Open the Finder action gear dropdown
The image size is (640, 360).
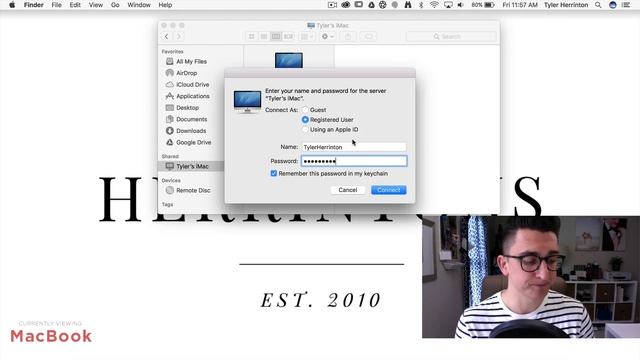[x=327, y=36]
